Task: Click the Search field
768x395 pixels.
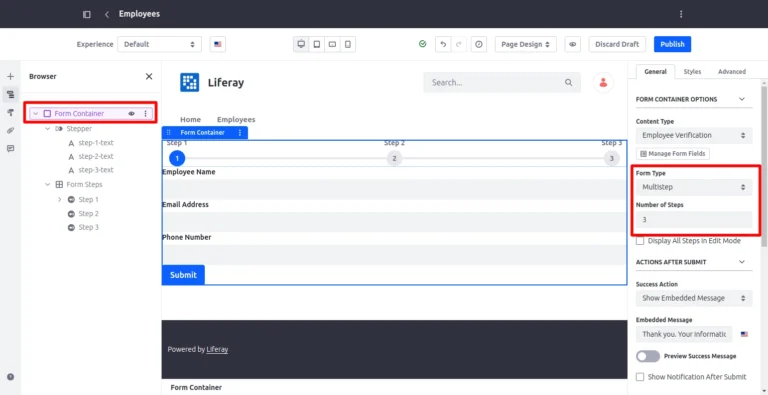Action: (502, 82)
